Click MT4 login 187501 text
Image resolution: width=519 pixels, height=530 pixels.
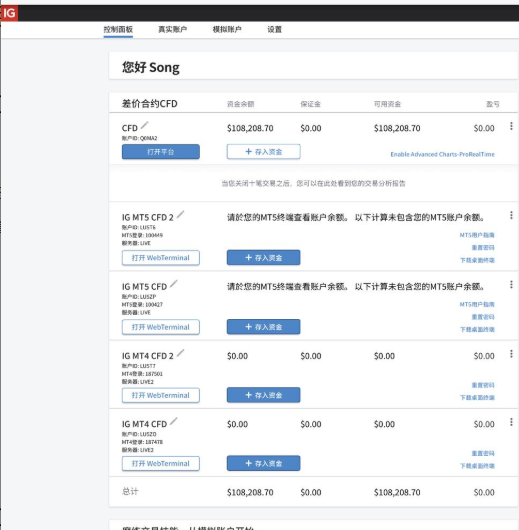point(142,374)
